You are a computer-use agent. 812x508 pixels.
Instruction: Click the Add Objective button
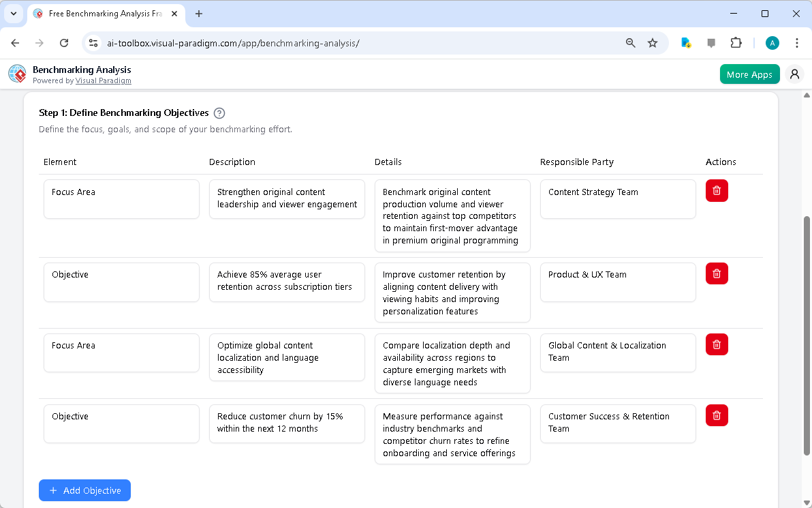click(84, 490)
